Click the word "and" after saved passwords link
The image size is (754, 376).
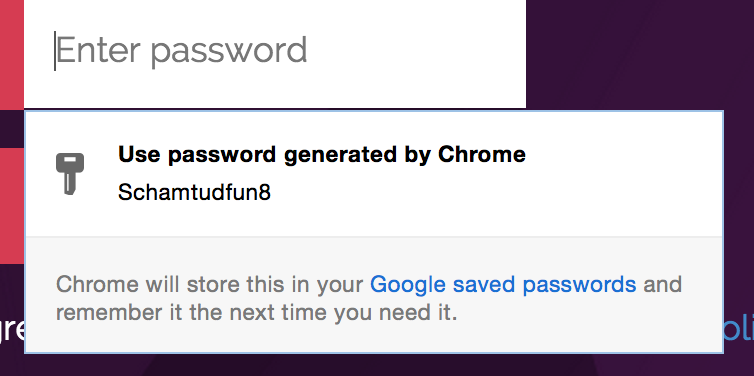click(x=663, y=284)
